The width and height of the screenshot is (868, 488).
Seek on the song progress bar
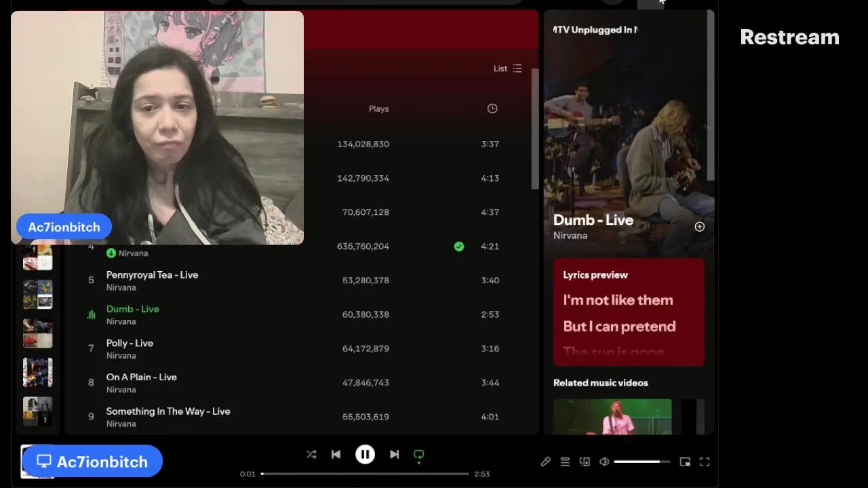(365, 474)
